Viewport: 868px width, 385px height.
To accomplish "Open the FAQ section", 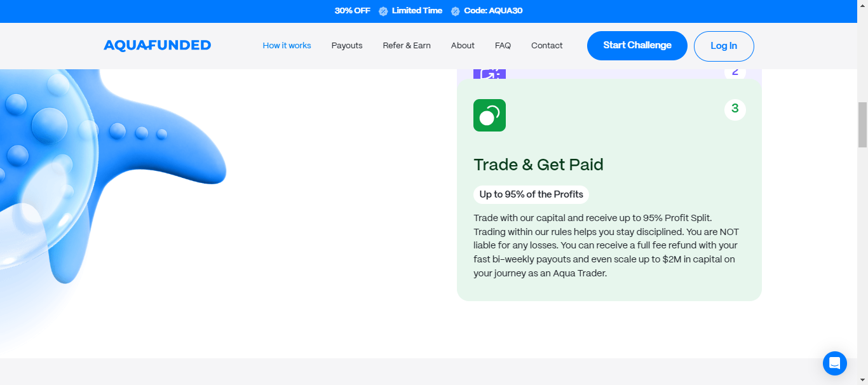I will point(503,45).
